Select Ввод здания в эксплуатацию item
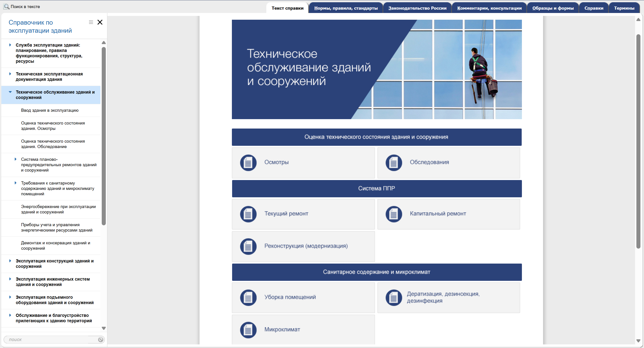 50,110
